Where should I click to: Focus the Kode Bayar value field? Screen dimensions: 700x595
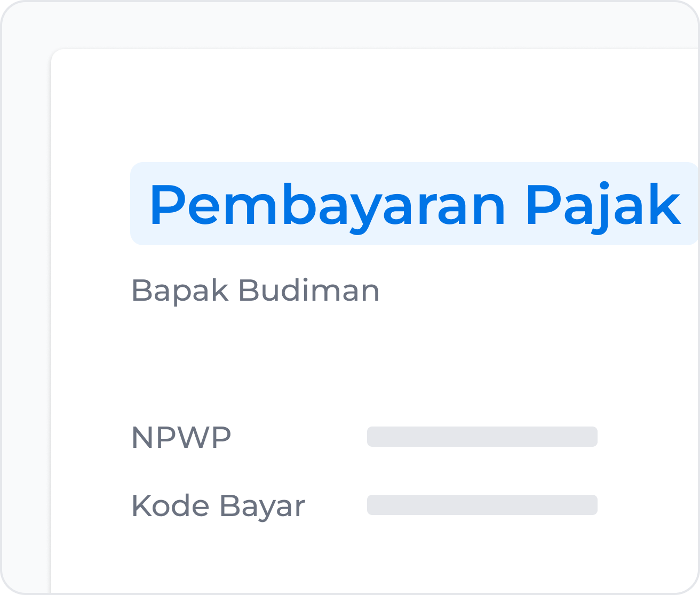[x=482, y=505]
